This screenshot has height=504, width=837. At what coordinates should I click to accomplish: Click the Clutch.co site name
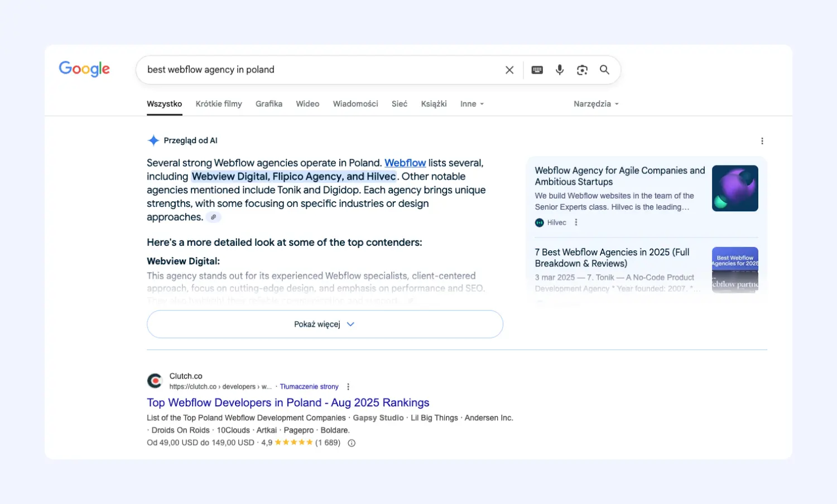[x=186, y=376]
